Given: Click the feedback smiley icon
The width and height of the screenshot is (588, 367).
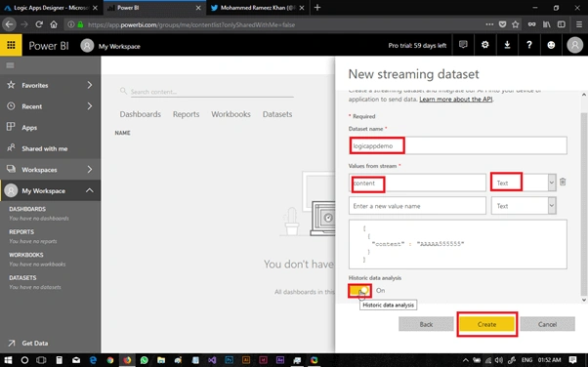Looking at the screenshot, I should coord(551,45).
